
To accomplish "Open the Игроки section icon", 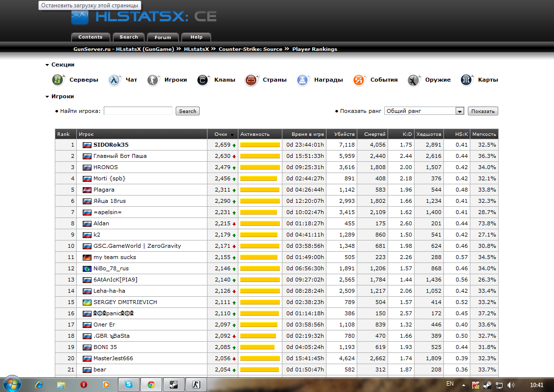I will click(154, 80).
